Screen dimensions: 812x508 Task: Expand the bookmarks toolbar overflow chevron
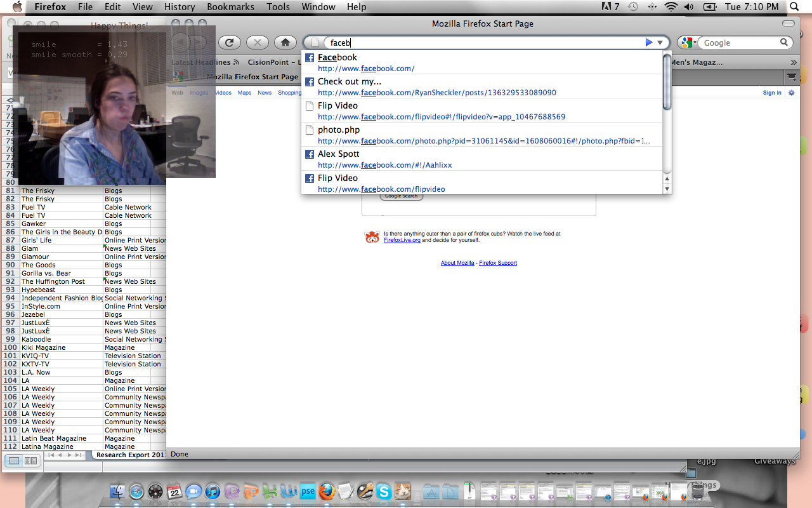(793, 62)
